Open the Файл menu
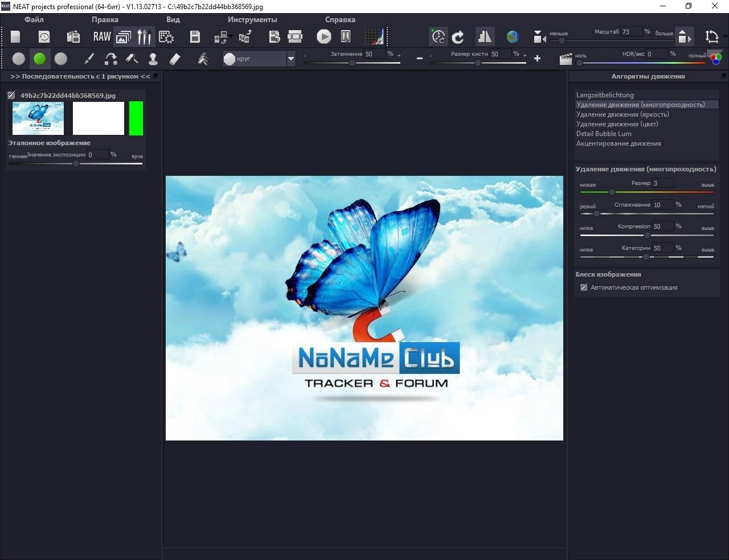The width and height of the screenshot is (729, 560). coord(34,19)
